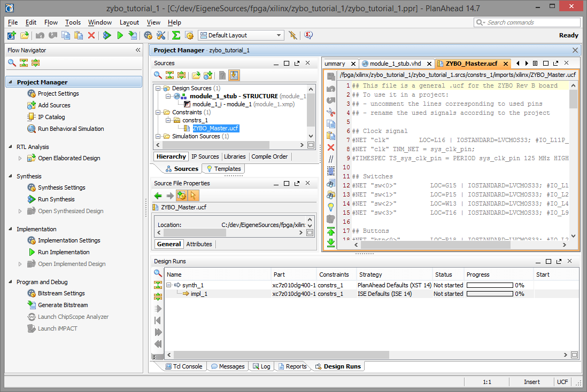The width and height of the screenshot is (587, 392).
Task: Click the magnifier search icon in the Design Runs panel
Action: tap(158, 273)
